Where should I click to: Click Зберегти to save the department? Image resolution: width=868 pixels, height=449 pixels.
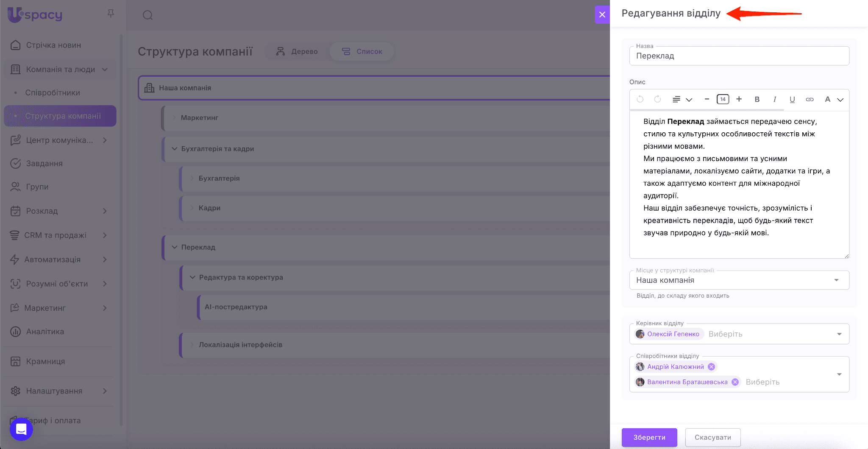tap(649, 437)
